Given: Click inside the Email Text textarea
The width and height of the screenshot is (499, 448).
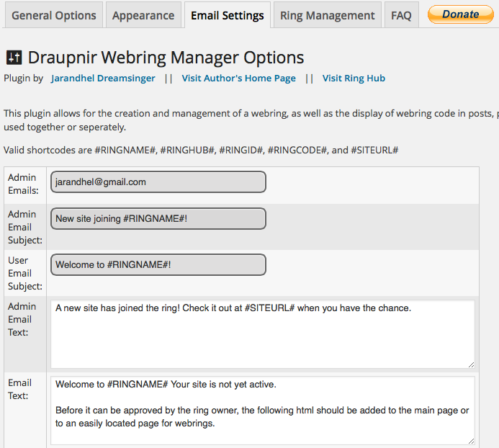Looking at the screenshot, I should [263, 410].
